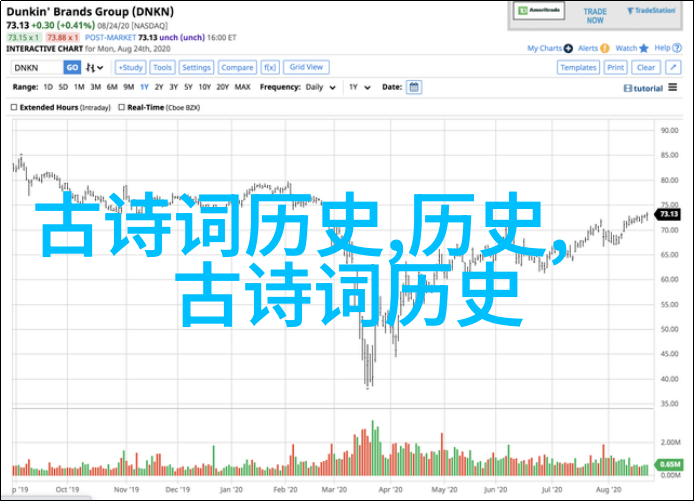
Task: Select the 2Y range
Action: [x=159, y=87]
